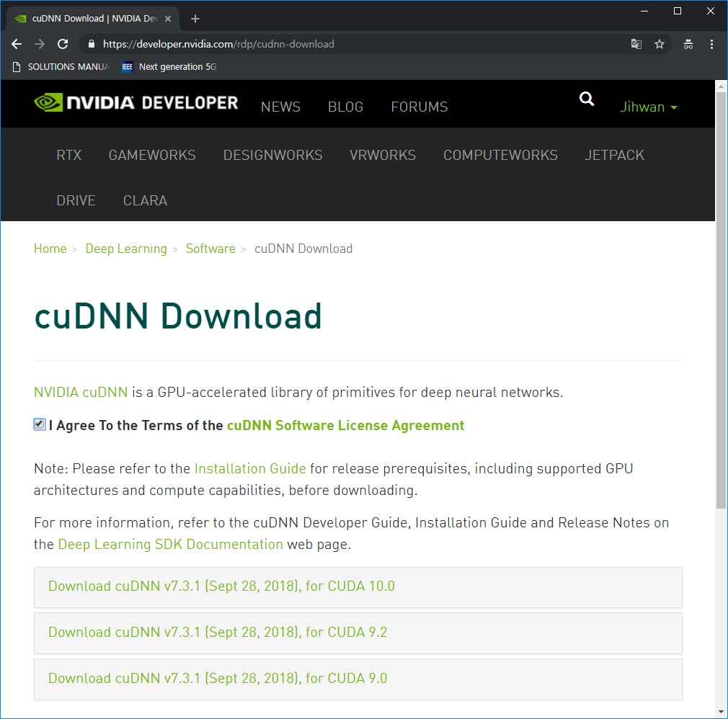This screenshot has height=719, width=728.
Task: Bookmark the page via the star icon
Action: click(x=660, y=44)
